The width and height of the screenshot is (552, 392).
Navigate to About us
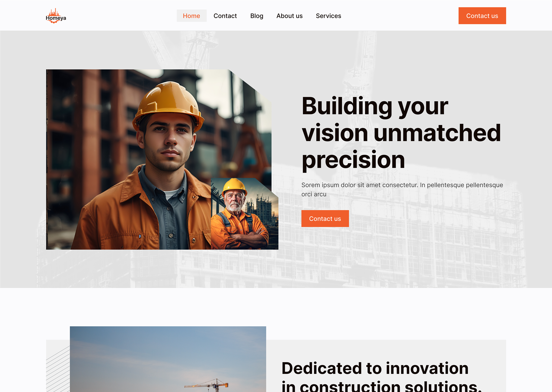pyautogui.click(x=289, y=16)
